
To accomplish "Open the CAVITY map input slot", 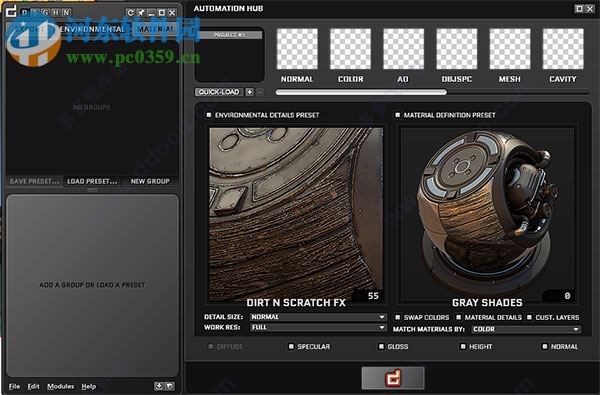I will pos(563,49).
